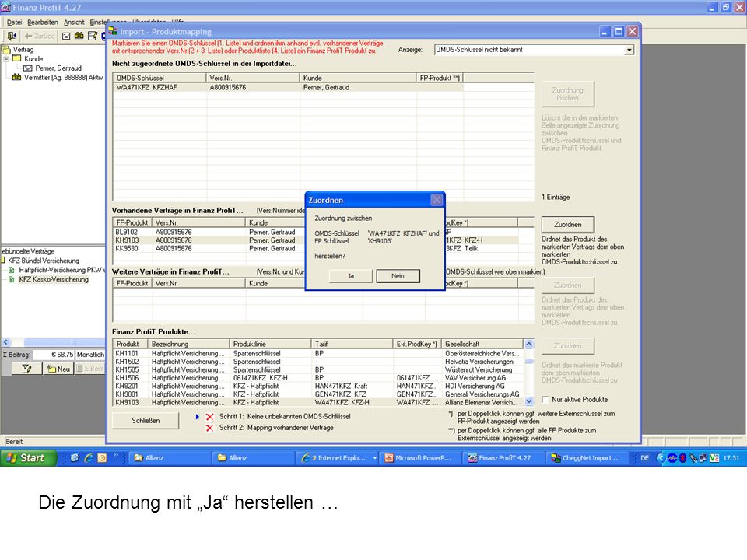Confirm the assignment with Ja
This screenshot has height=560, width=747.
click(x=351, y=276)
